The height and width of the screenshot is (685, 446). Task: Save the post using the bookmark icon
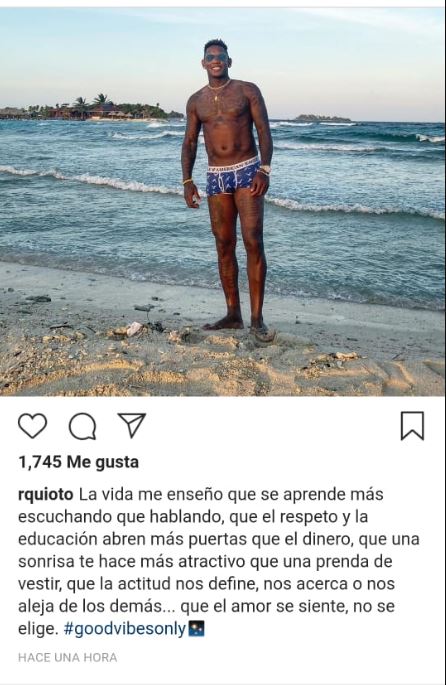(x=412, y=426)
